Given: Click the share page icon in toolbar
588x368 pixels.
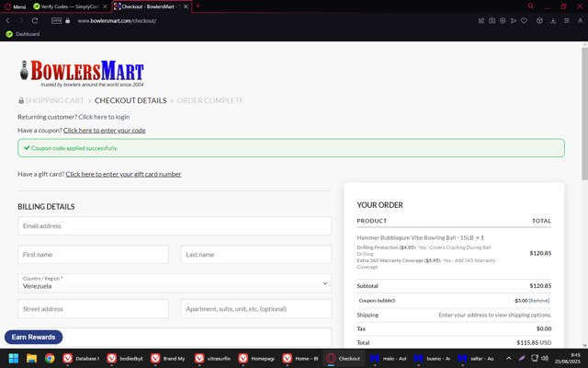Looking at the screenshot, I should click(x=481, y=20).
